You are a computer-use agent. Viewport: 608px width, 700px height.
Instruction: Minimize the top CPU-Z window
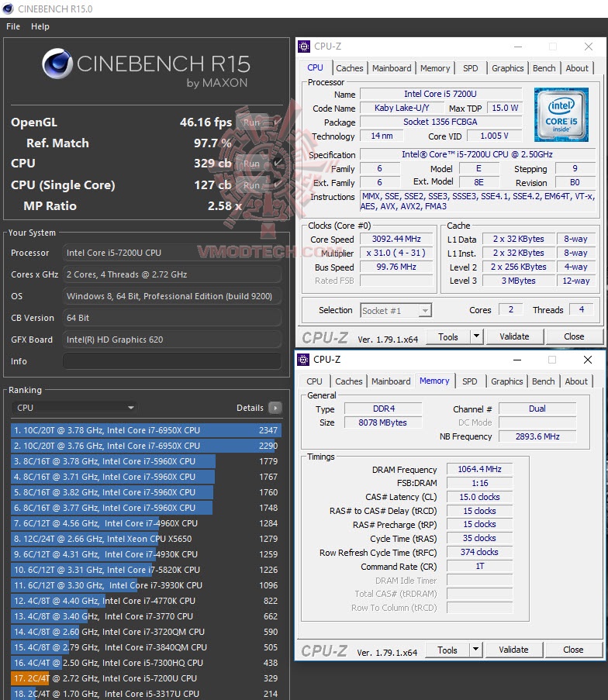(x=518, y=47)
